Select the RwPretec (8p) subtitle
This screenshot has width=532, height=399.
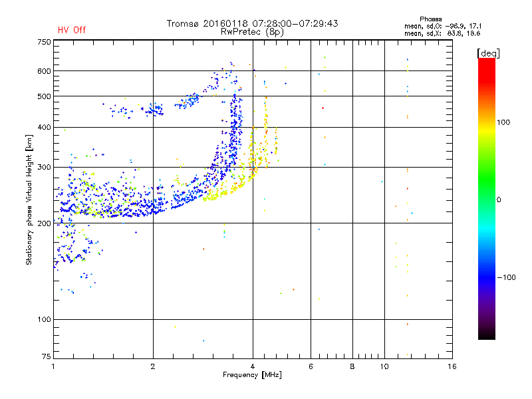[252, 31]
